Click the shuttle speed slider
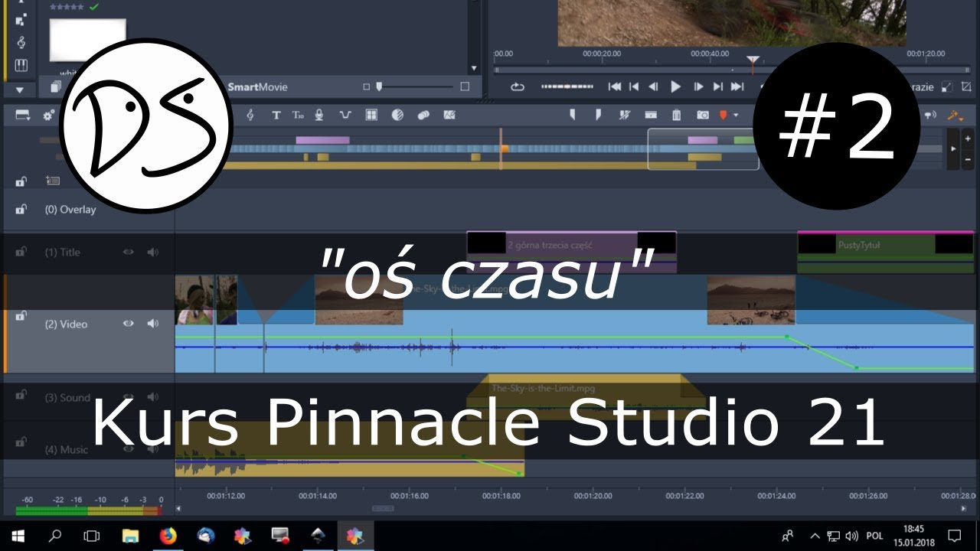The height and width of the screenshot is (551, 980). [x=567, y=87]
